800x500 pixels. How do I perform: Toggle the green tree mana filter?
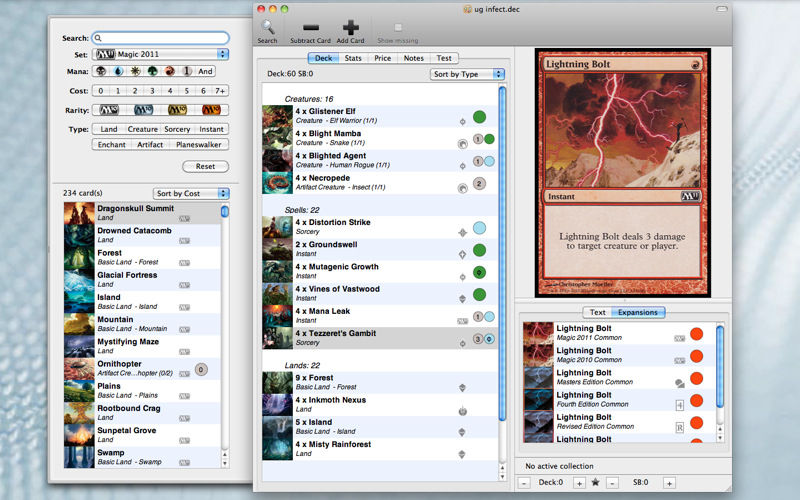click(x=153, y=71)
